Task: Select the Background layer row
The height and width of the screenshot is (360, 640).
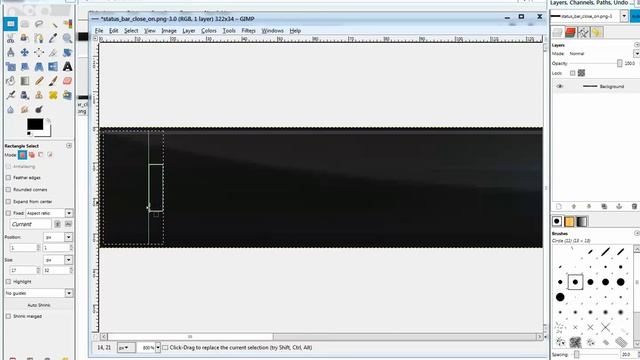Action: click(x=595, y=87)
